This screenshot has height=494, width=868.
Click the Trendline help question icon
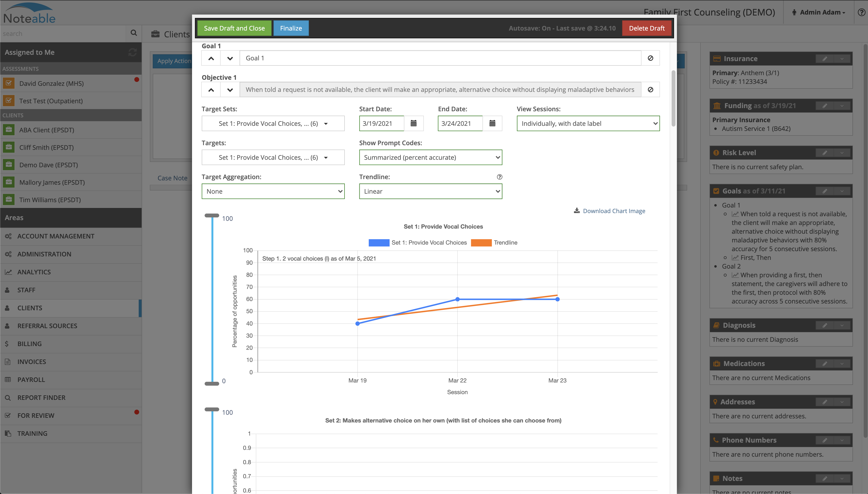point(499,177)
